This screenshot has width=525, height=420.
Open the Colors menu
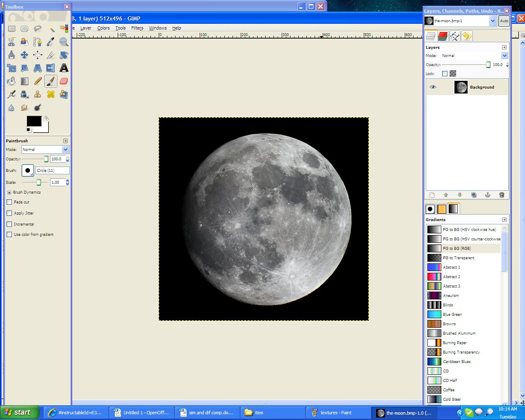(103, 28)
